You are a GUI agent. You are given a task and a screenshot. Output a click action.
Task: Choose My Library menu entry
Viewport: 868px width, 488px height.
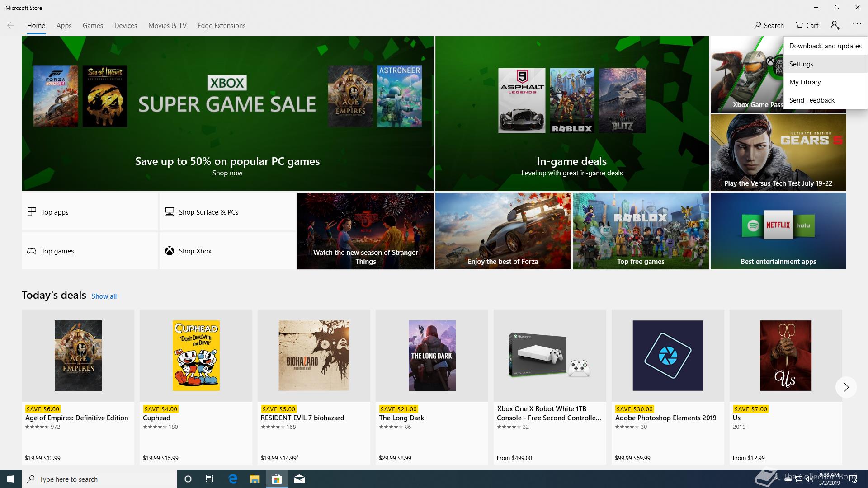(826, 82)
